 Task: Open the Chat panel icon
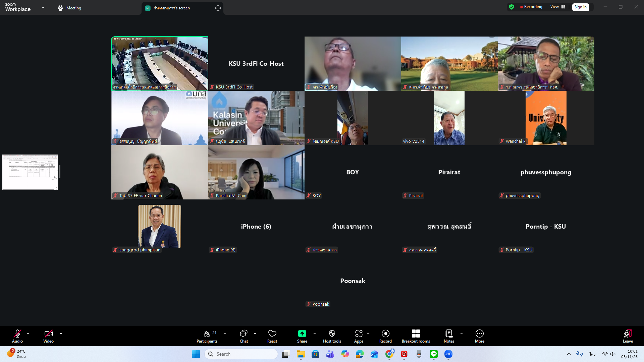coord(244,334)
